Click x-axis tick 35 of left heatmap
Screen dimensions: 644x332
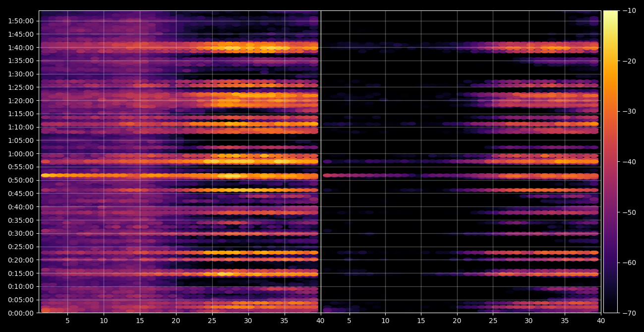pos(285,321)
